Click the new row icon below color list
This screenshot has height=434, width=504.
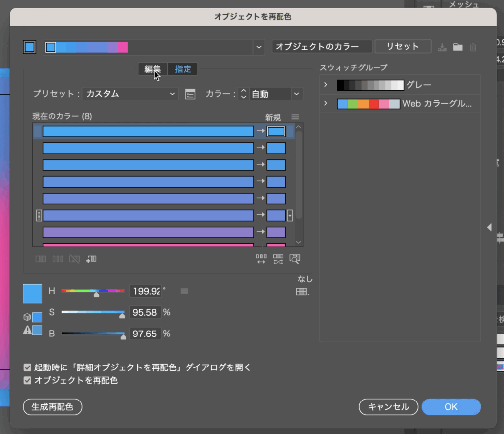(x=91, y=259)
